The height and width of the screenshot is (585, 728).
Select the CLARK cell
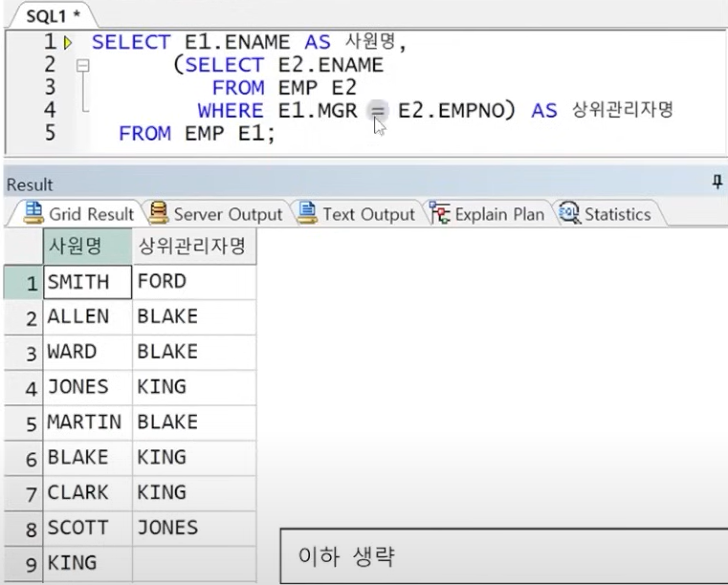(x=88, y=493)
